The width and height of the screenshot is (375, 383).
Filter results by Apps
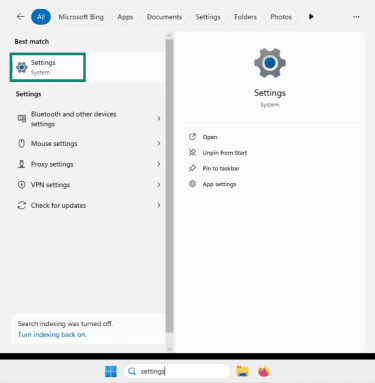125,17
